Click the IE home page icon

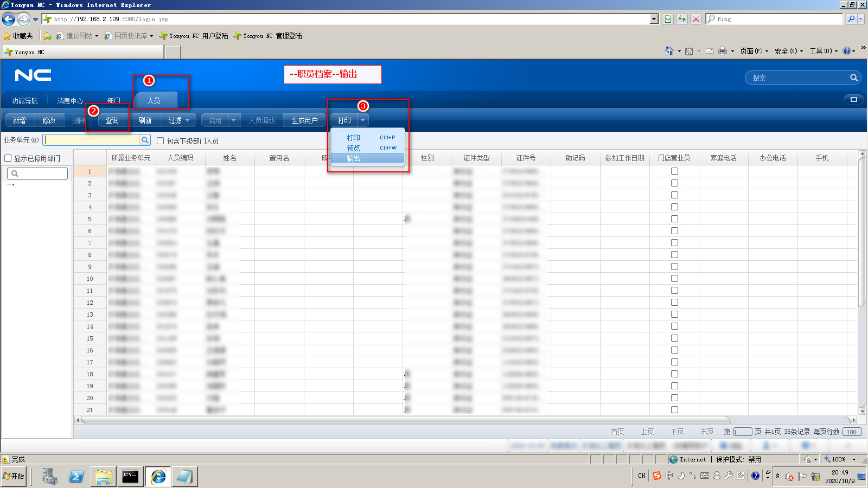click(x=669, y=51)
